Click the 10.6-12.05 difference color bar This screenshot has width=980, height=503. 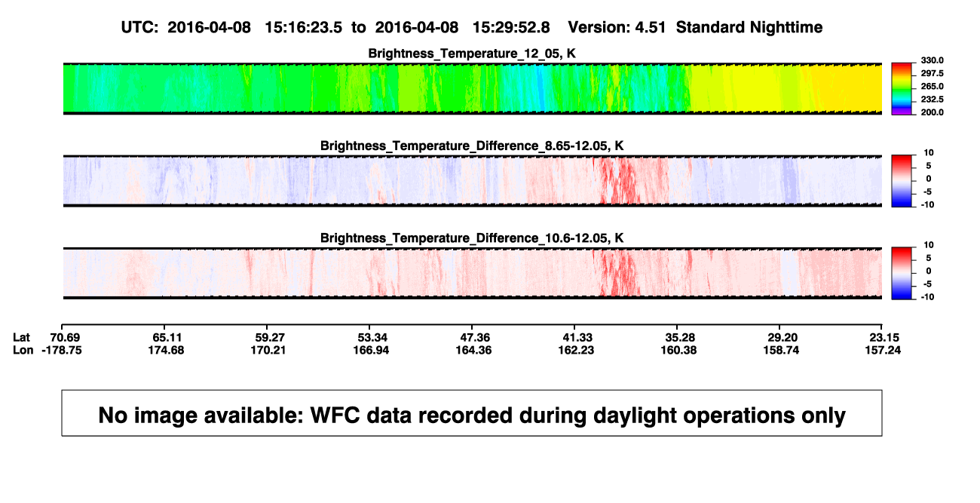(x=902, y=274)
